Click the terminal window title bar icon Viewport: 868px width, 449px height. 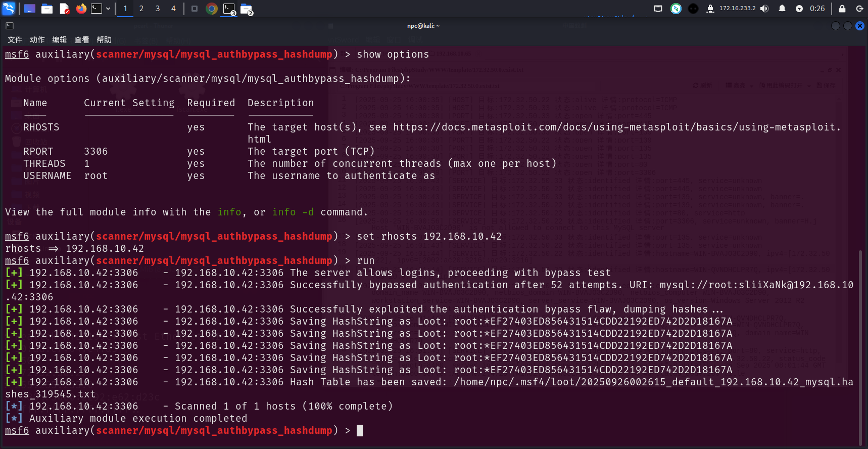pyautogui.click(x=10, y=26)
